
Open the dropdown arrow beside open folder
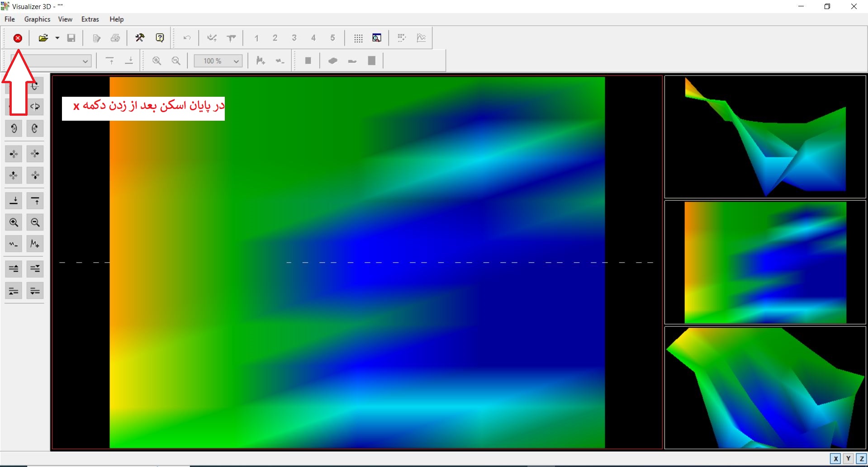[x=57, y=38]
